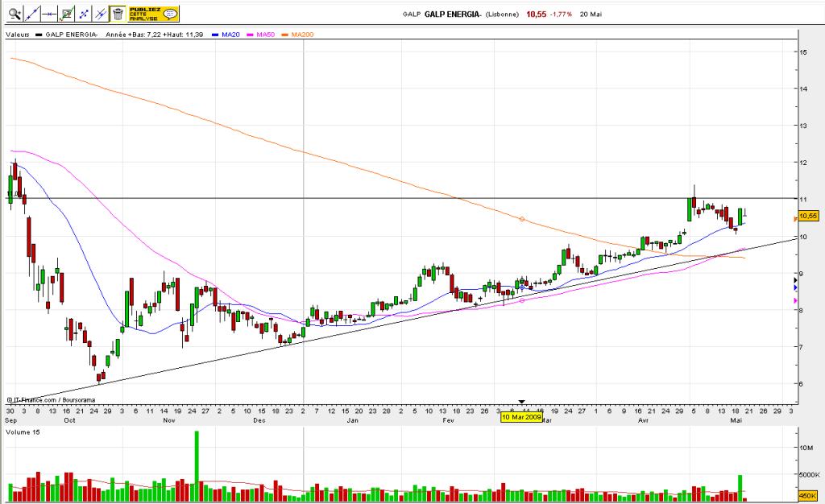Click the 20 Mai date in header
825x504 pixels.
(591, 14)
